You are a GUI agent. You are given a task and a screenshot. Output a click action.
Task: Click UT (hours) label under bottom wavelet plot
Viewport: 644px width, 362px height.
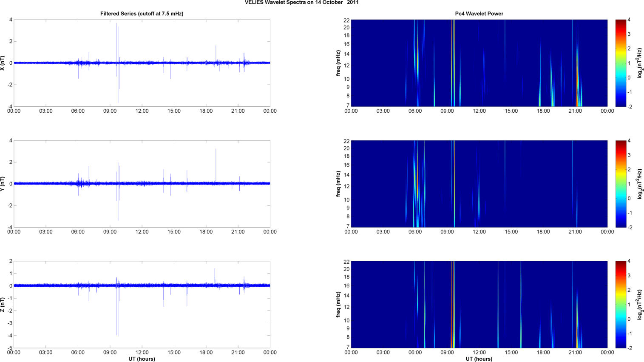(x=479, y=359)
